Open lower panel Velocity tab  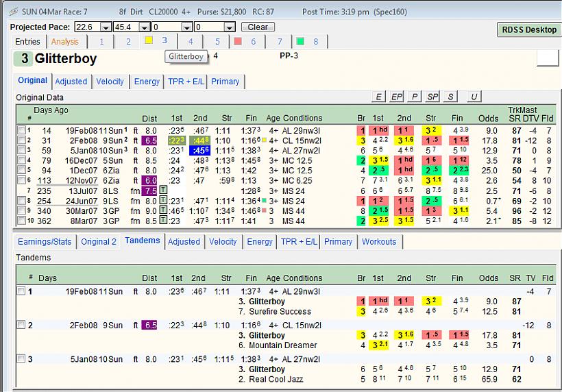pyautogui.click(x=223, y=242)
